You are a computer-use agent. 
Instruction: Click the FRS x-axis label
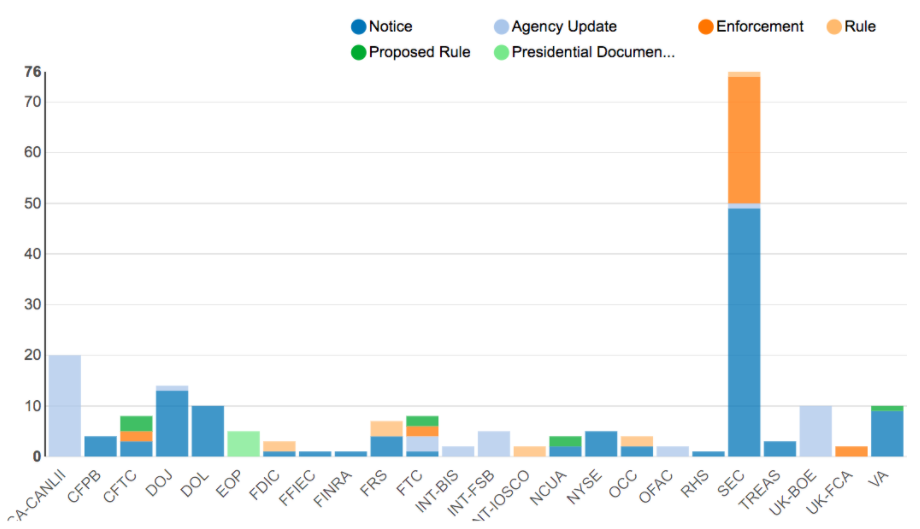pos(373,483)
